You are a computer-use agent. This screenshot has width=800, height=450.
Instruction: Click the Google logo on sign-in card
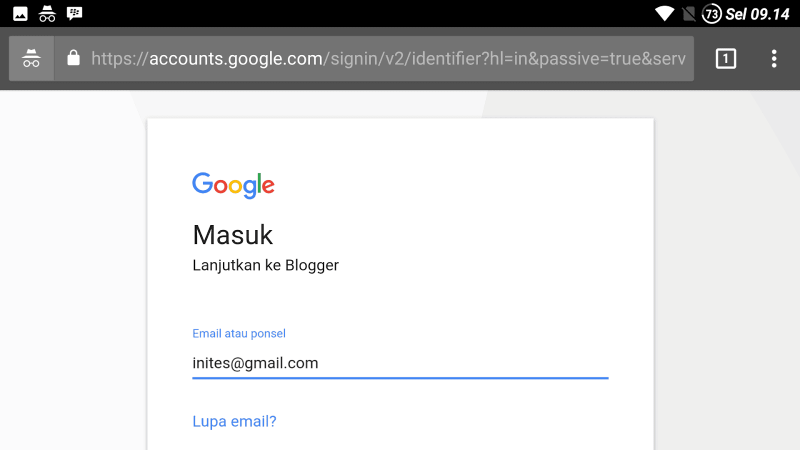[233, 186]
